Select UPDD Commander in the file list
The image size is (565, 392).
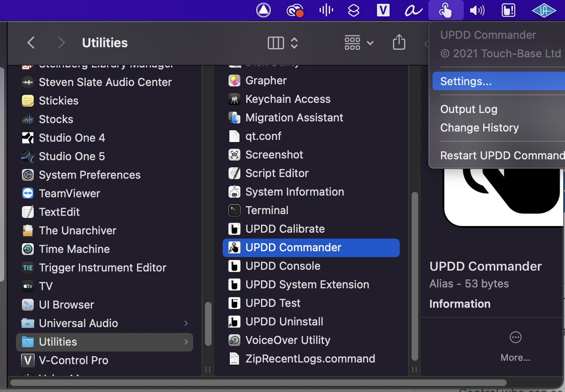(x=311, y=247)
